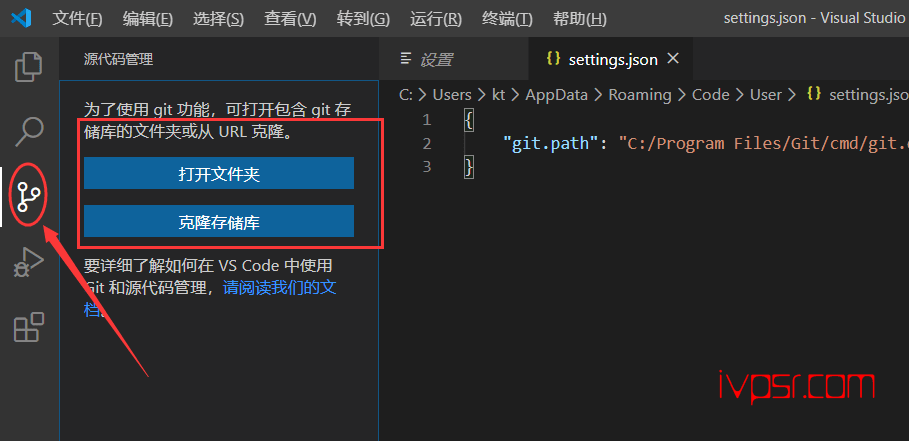This screenshot has width=909, height=441.
Task: Select kt in the breadcrumb path
Action: (499, 95)
